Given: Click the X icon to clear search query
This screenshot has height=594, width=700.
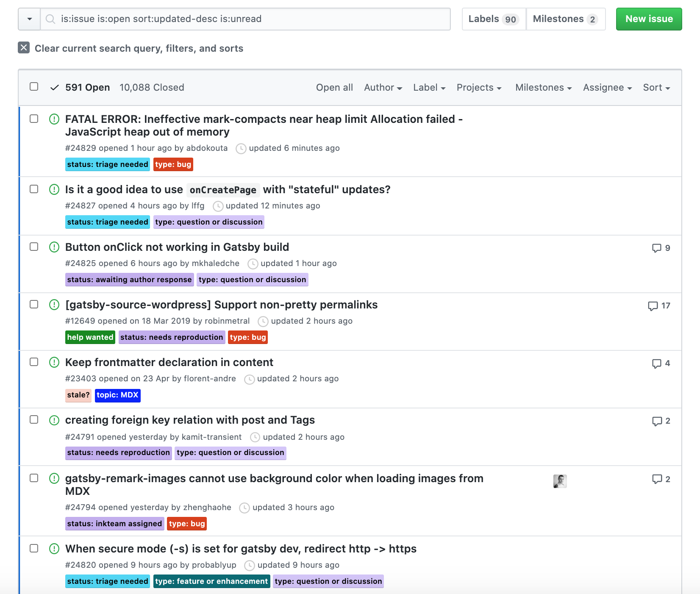Looking at the screenshot, I should [24, 47].
